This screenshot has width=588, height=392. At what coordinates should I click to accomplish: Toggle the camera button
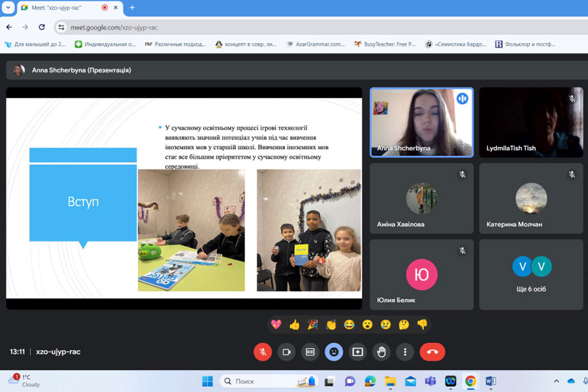coord(287,352)
